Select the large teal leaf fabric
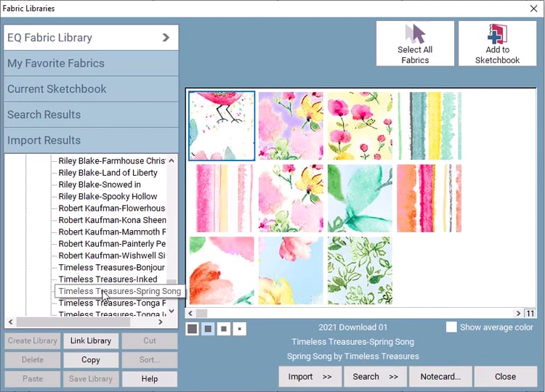This screenshot has width=545, height=392. click(x=360, y=198)
